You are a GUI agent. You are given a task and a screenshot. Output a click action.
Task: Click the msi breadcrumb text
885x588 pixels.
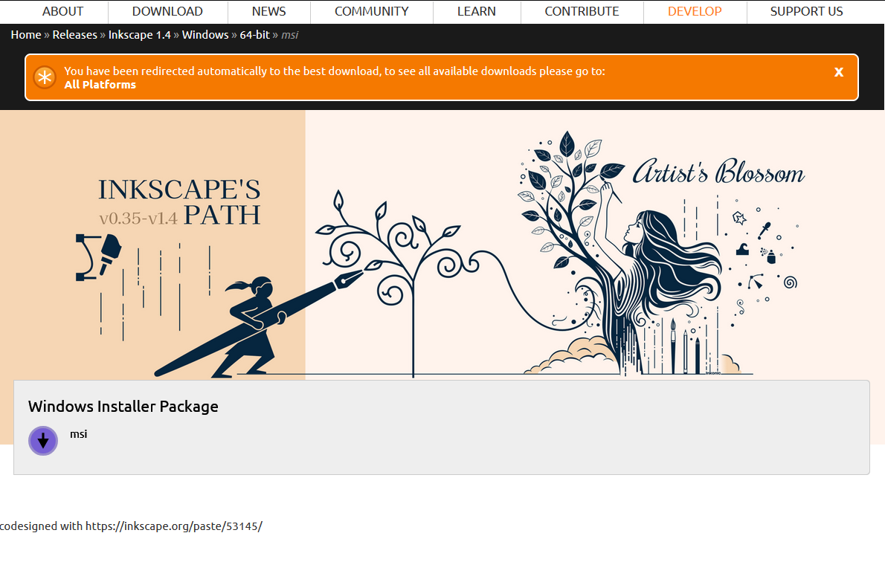pos(289,35)
